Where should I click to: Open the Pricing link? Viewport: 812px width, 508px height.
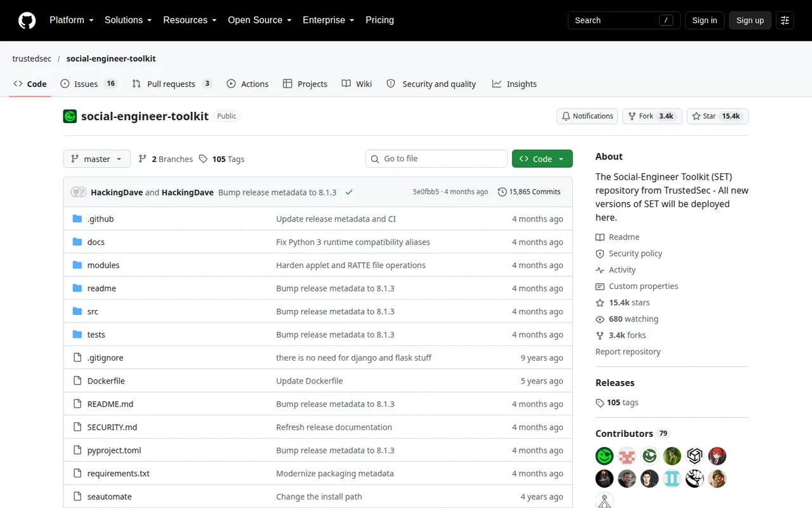pyautogui.click(x=380, y=20)
